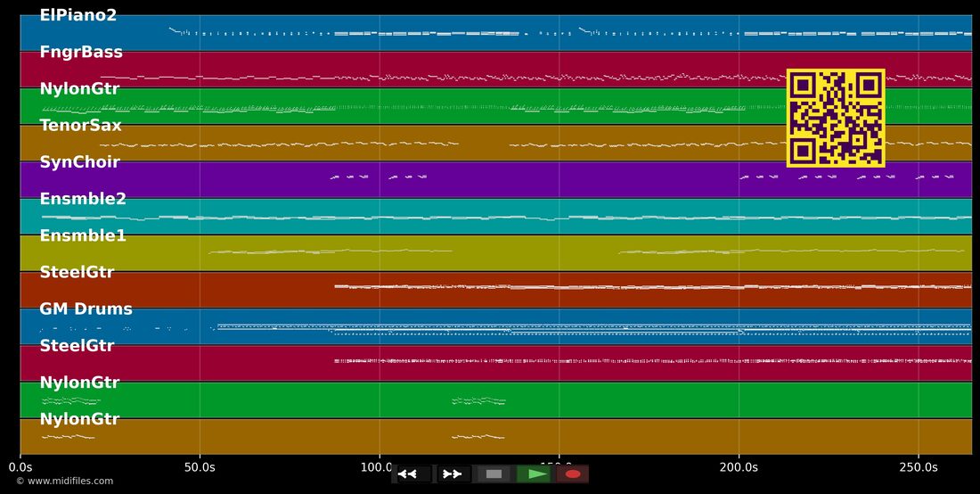Select the FngrBass track label
The height and width of the screenshot is (494, 980).
[x=81, y=53]
